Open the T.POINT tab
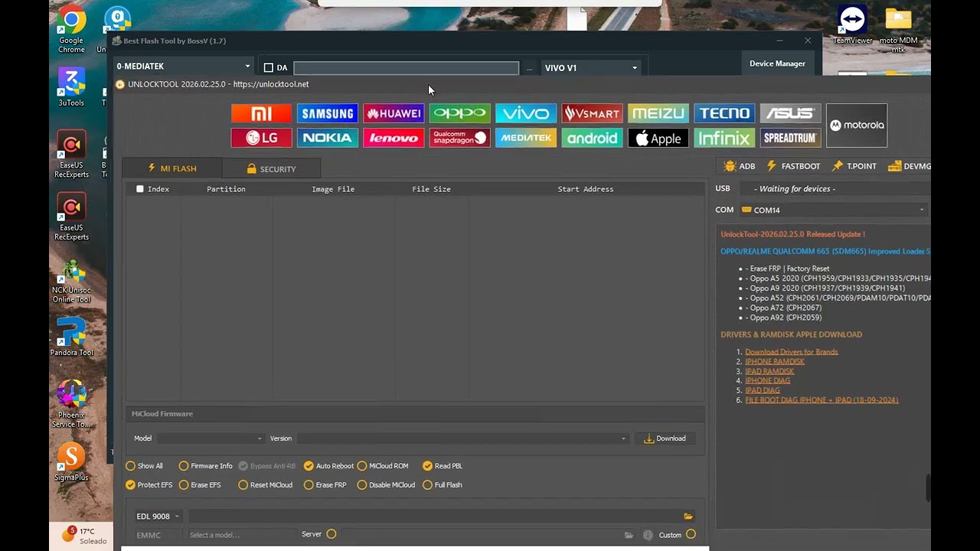980x551 pixels. [854, 166]
